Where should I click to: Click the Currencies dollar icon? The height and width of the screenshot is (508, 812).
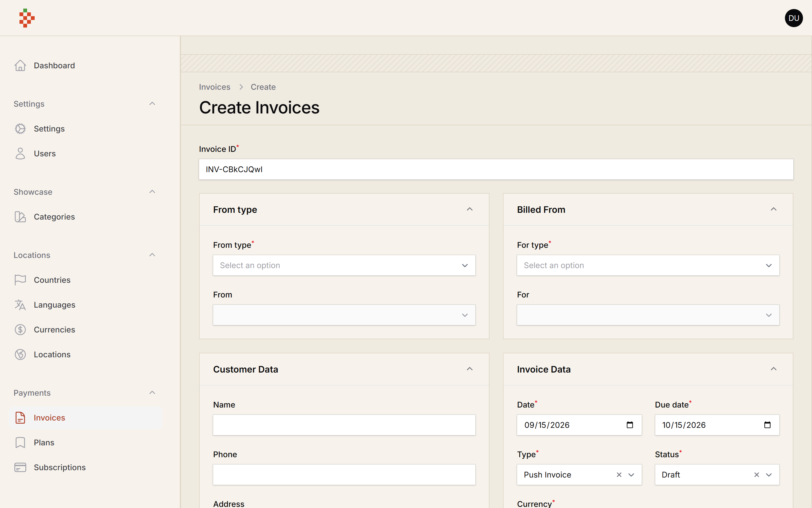coord(20,330)
